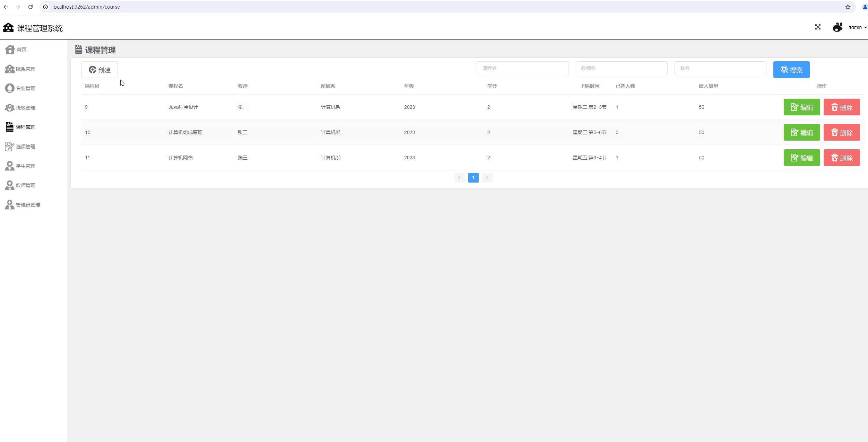Image resolution: width=868 pixels, height=442 pixels.
Task: Click course Id 11 cell
Action: click(x=87, y=158)
